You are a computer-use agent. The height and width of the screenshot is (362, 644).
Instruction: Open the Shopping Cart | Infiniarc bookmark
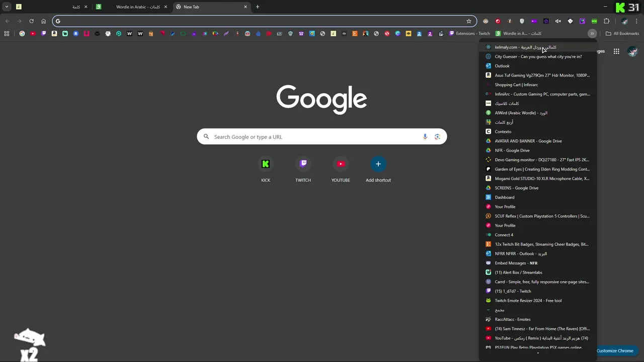538,84
